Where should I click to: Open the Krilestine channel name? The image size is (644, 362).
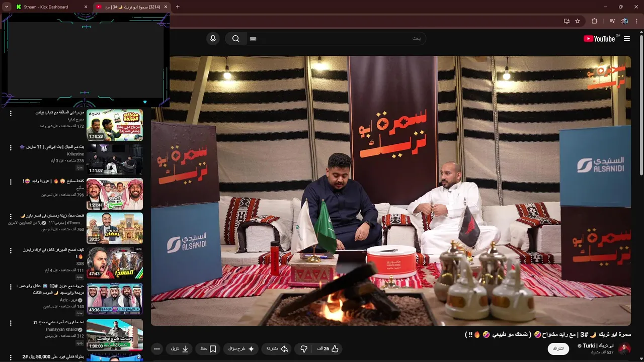[x=75, y=154]
